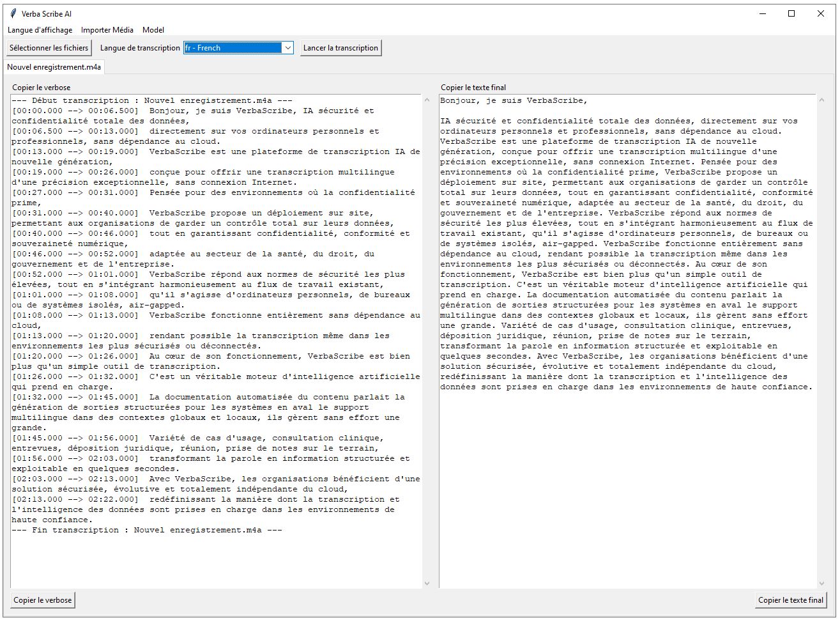Click 'Bonjour, je suis VerbaScribe,' in final text
Image resolution: width=840 pixels, height=620 pixels.
tap(514, 100)
